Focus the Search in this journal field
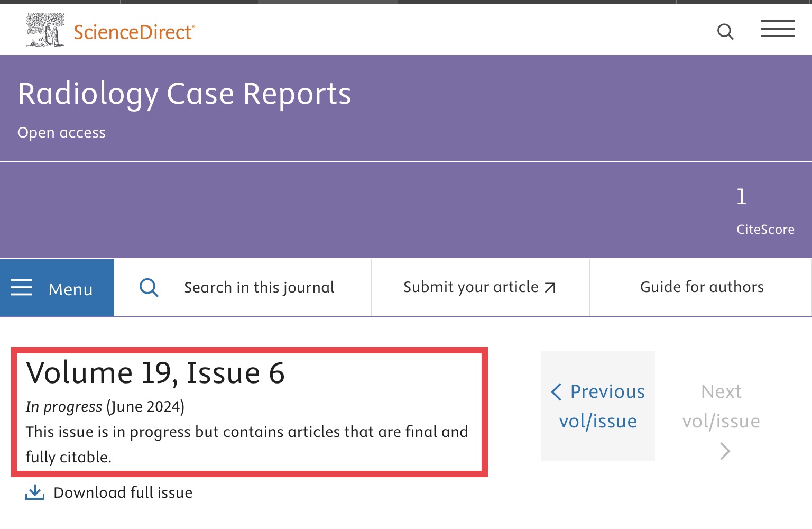 point(243,288)
